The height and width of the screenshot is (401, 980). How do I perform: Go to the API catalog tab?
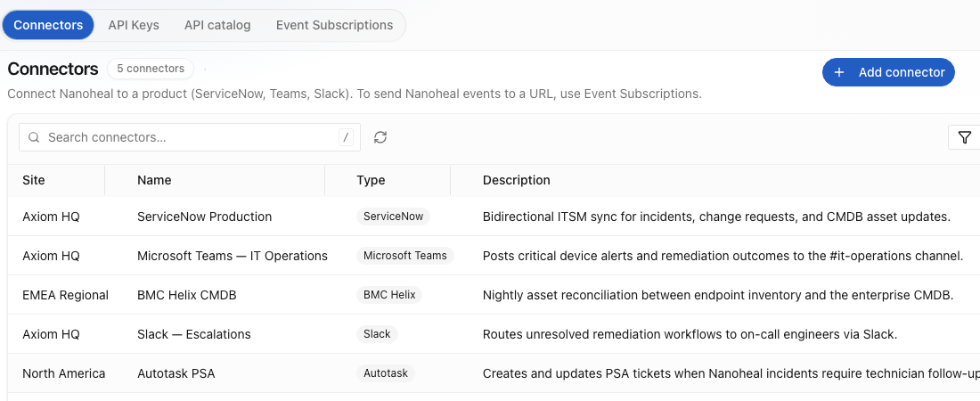[217, 25]
